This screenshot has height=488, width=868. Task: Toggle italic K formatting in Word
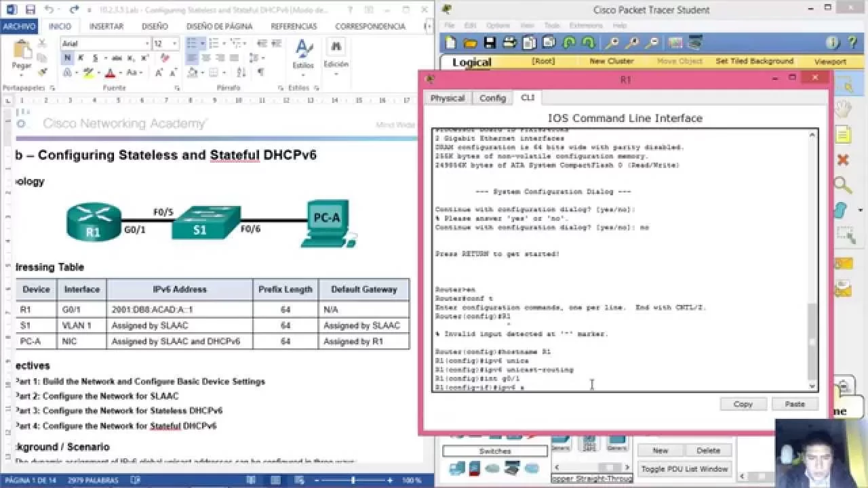(81, 58)
